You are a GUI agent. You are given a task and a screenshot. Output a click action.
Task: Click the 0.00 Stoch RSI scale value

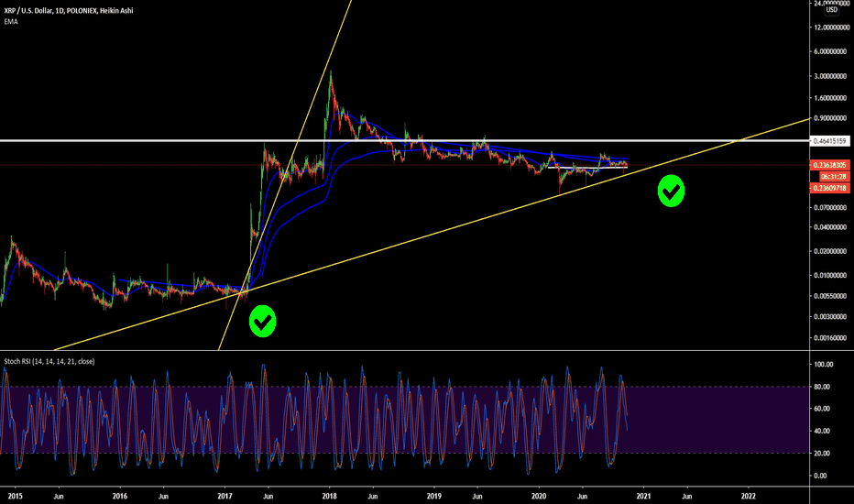(x=820, y=476)
